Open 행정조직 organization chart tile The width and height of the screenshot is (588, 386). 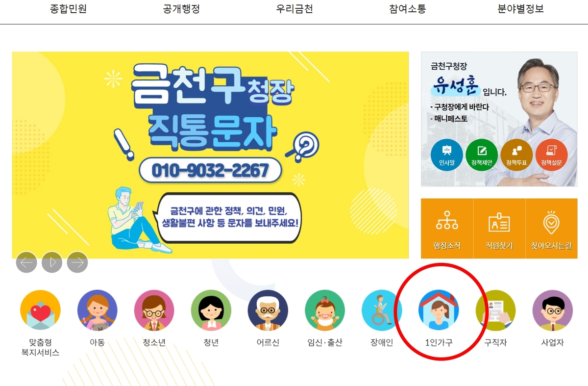[x=447, y=229]
